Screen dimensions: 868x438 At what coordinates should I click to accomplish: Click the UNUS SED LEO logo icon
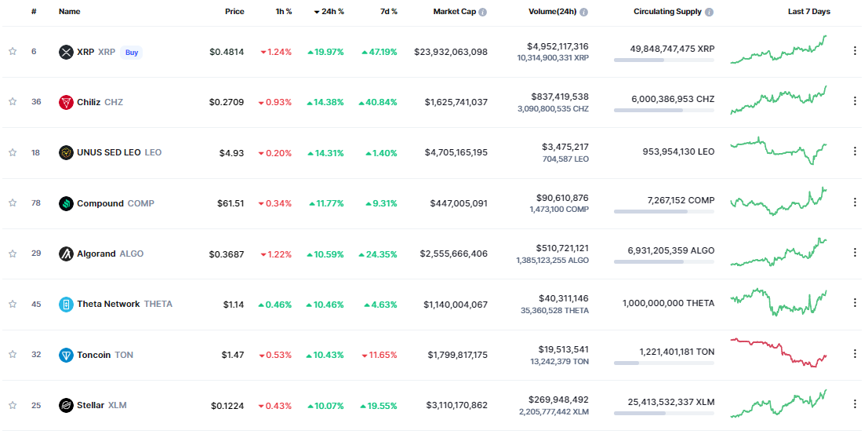pyautogui.click(x=66, y=152)
